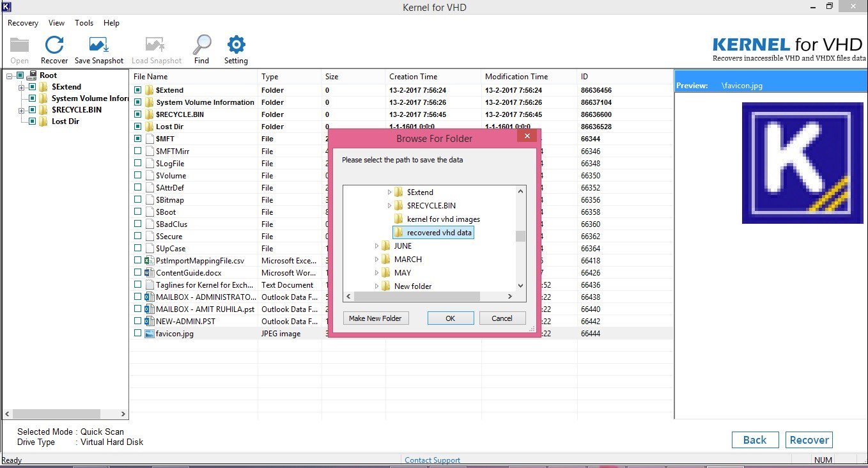This screenshot has height=468, width=868.
Task: Click the Save Snapshot toolbar icon
Action: 99,45
